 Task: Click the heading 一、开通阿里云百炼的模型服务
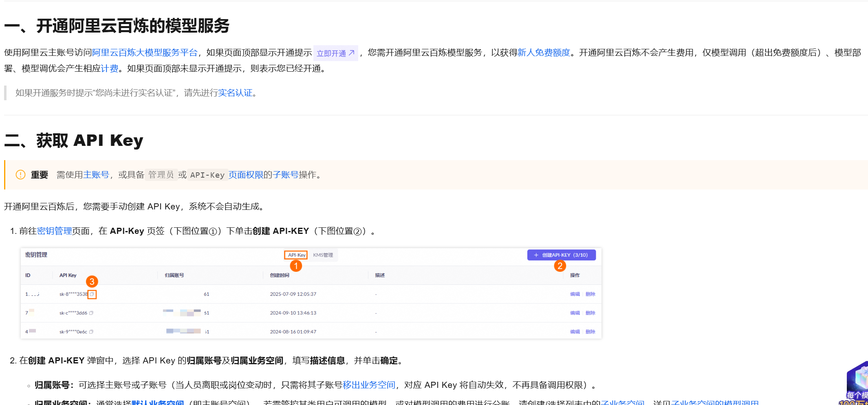click(x=117, y=26)
